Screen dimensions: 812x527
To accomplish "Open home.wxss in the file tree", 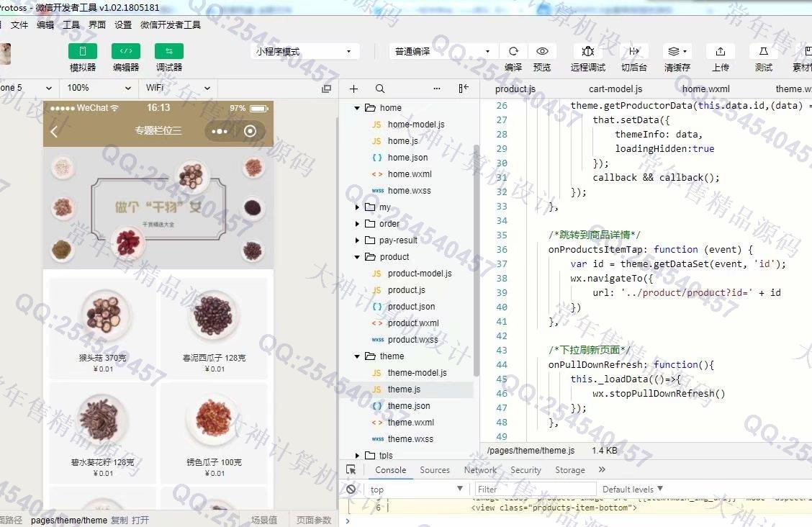I will pyautogui.click(x=409, y=191).
